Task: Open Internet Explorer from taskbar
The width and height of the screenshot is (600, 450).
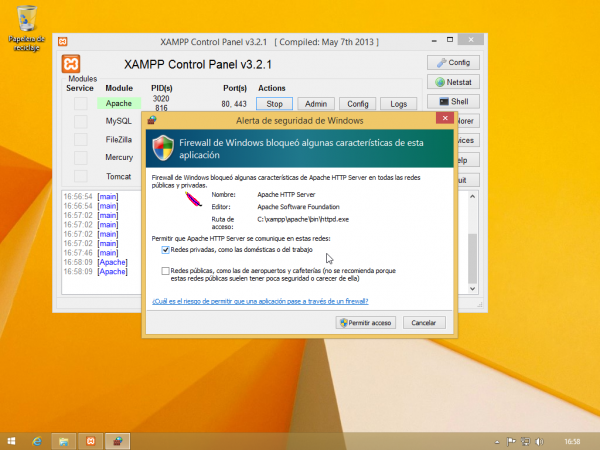Action: coord(37,441)
